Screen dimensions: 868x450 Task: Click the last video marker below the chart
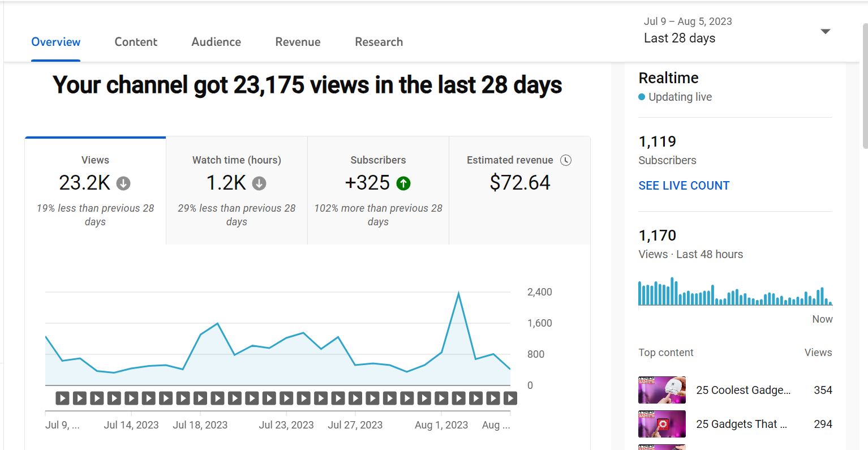(x=510, y=398)
